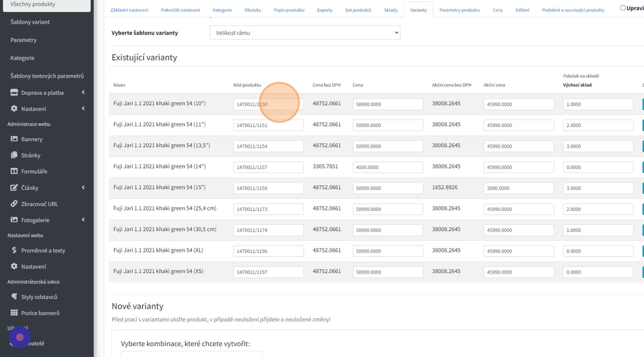Open the Sklady tab

pos(390,10)
